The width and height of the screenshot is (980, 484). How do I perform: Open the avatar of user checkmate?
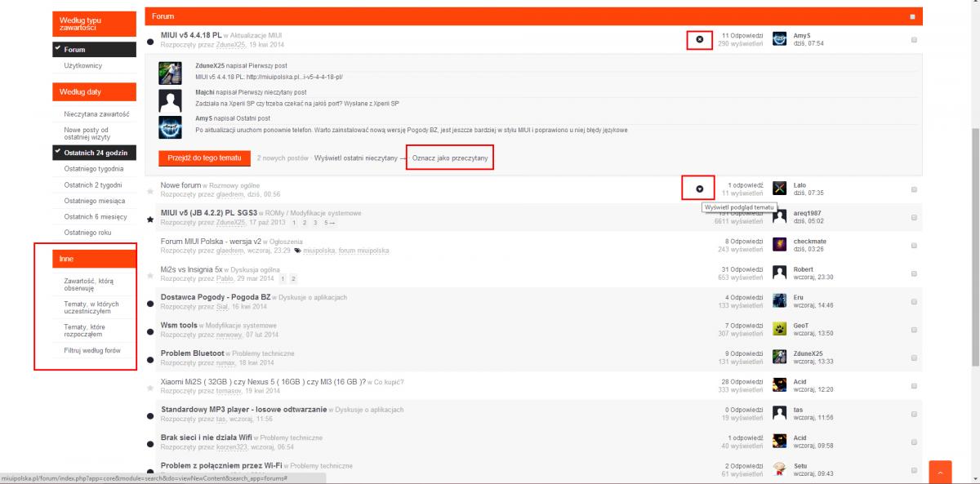[x=779, y=244]
